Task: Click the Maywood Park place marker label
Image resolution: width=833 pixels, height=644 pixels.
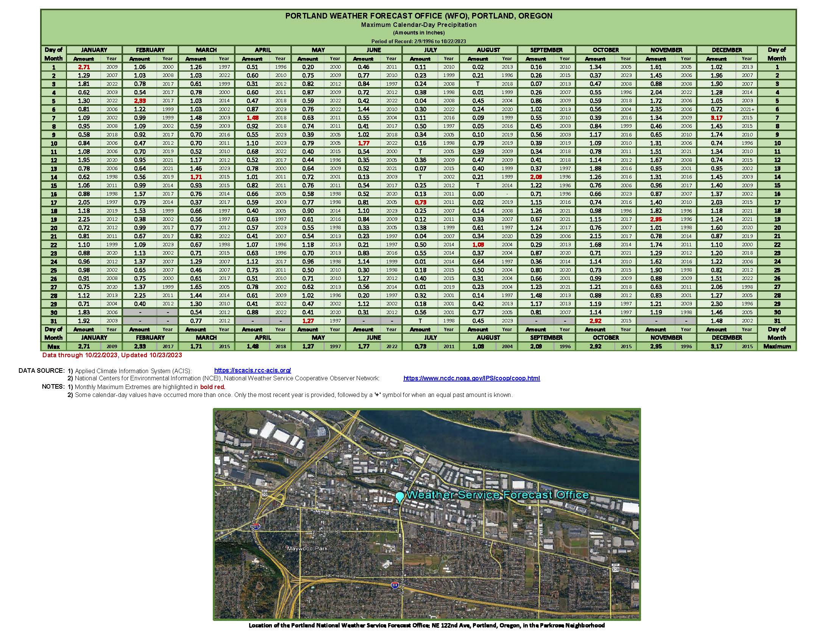Action: 307,549
